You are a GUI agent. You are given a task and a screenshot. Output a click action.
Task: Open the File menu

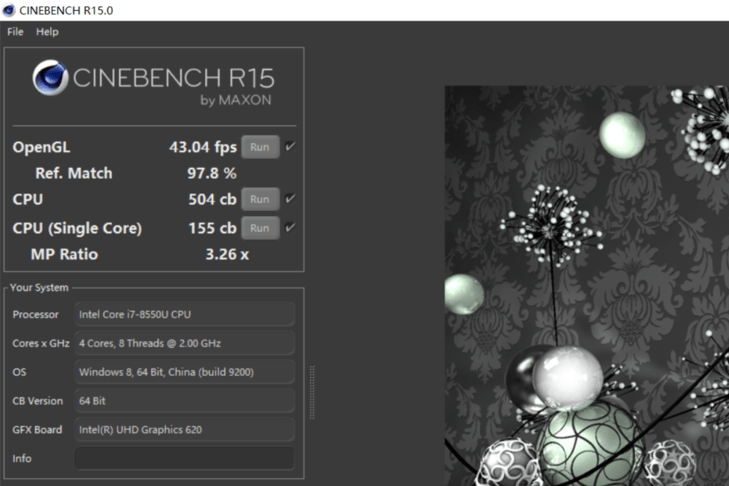click(15, 32)
